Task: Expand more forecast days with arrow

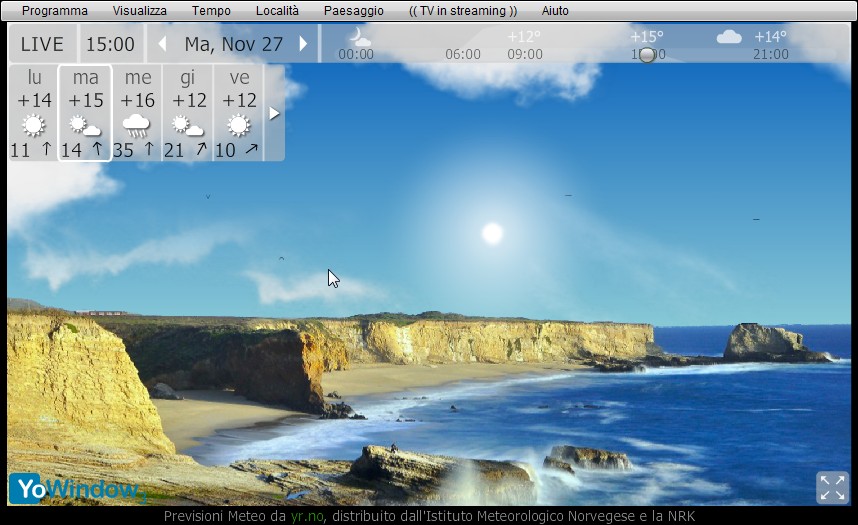Action: [x=274, y=113]
